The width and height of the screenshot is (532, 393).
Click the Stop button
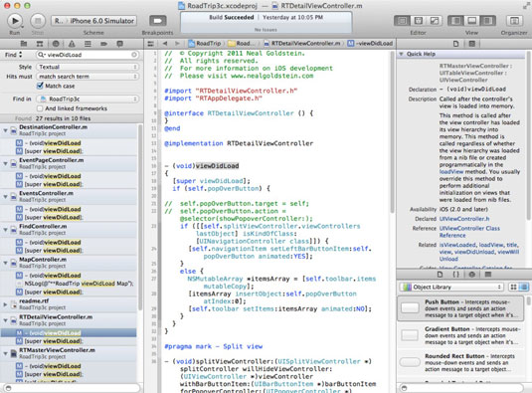[x=38, y=21]
